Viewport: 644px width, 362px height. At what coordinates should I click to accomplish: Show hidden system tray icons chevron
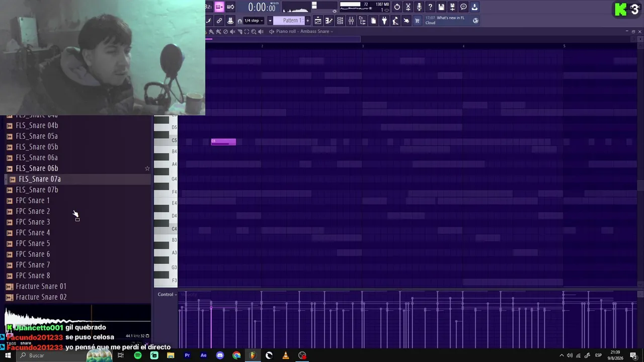561,355
